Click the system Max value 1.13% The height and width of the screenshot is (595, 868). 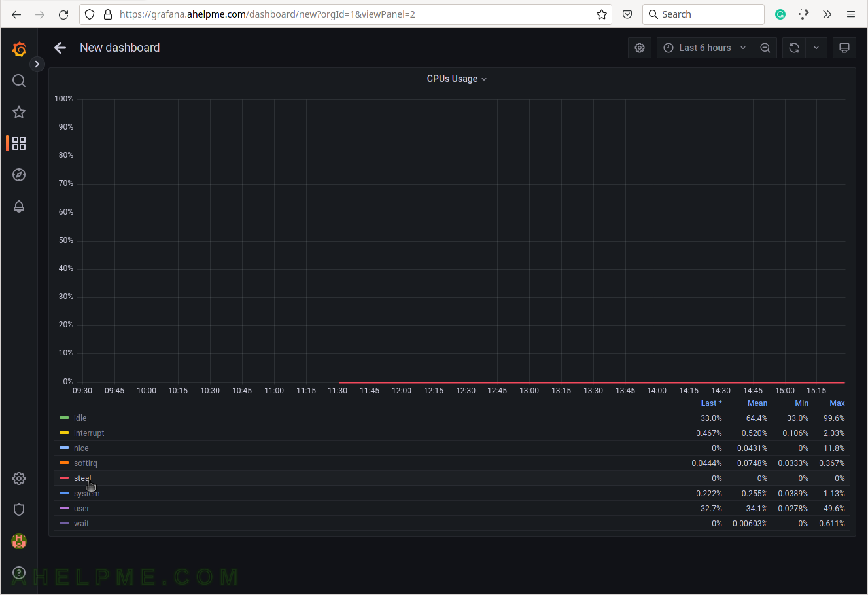834,494
